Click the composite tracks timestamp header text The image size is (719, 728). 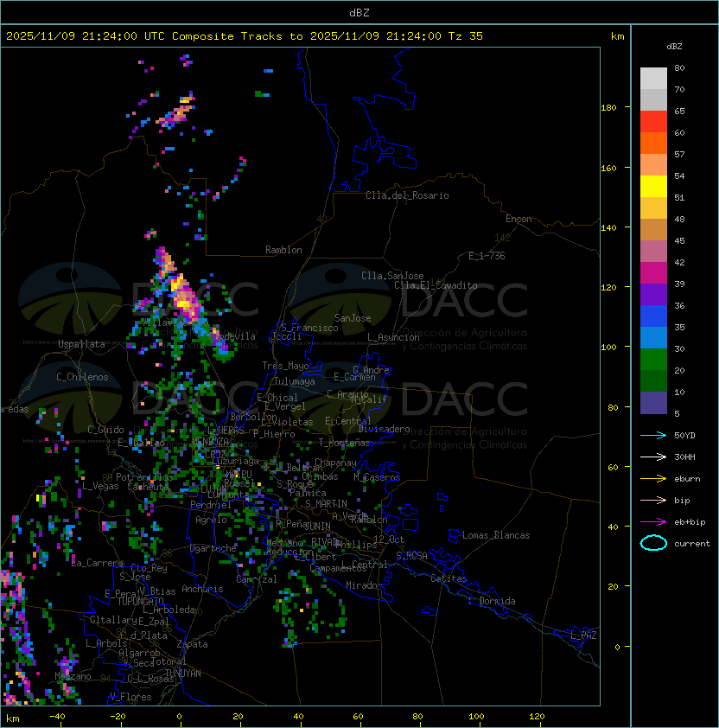click(245, 36)
